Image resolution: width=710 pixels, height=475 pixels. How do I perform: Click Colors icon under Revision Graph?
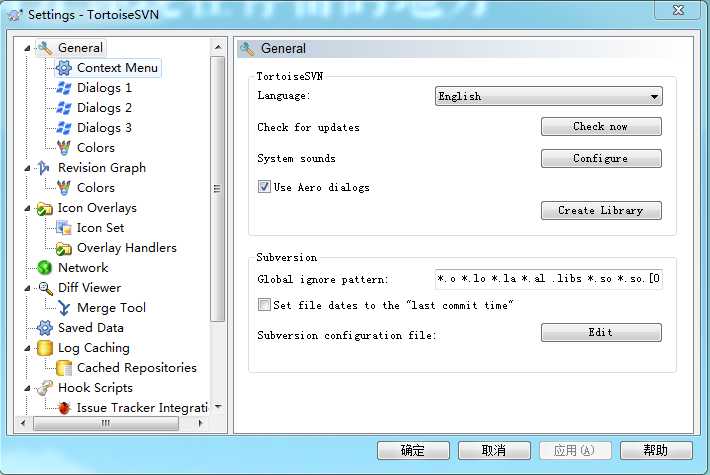pos(64,187)
